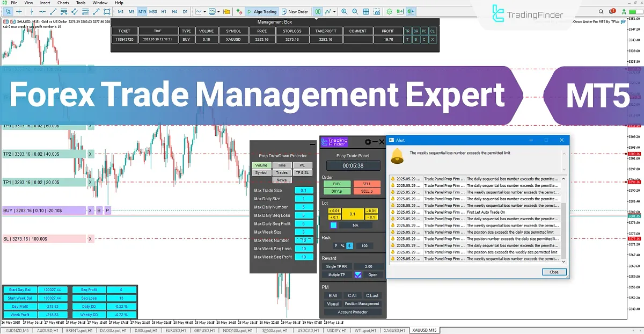Open the File menu
The image size is (644, 334).
pyautogui.click(x=14, y=3)
